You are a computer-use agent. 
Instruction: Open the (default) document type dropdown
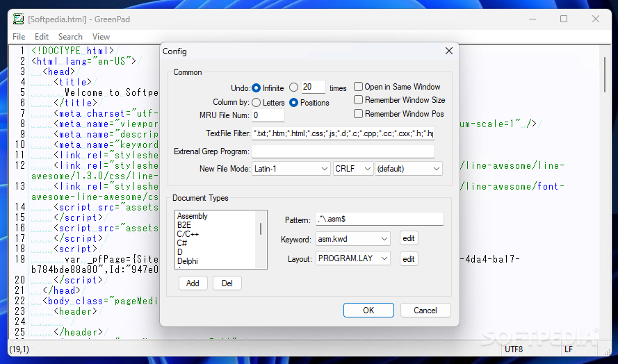(409, 169)
